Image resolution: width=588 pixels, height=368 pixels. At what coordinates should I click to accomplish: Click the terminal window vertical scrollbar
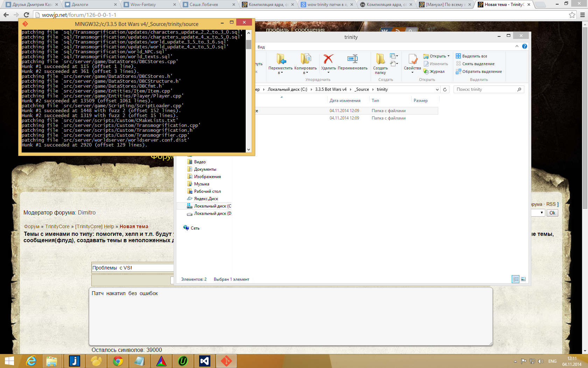pos(248,91)
